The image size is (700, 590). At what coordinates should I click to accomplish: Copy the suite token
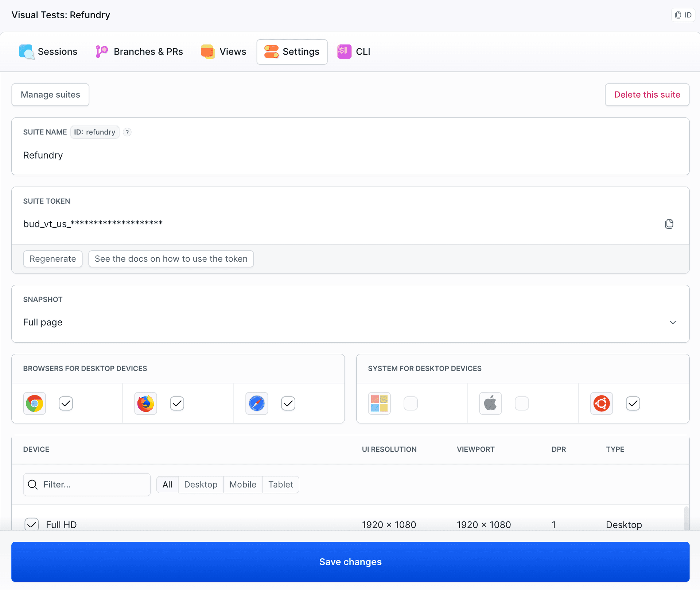point(669,224)
